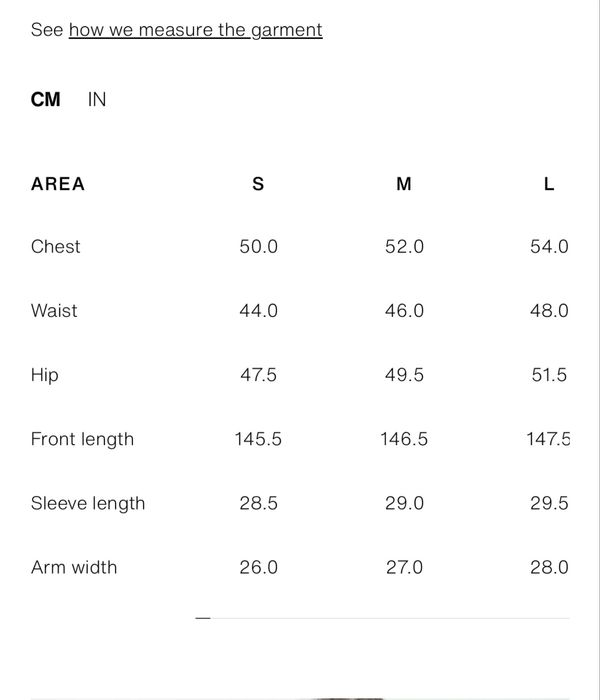The height and width of the screenshot is (700, 600).
Task: Click the table's horizontal scrollbar indicator
Action: click(x=203, y=618)
